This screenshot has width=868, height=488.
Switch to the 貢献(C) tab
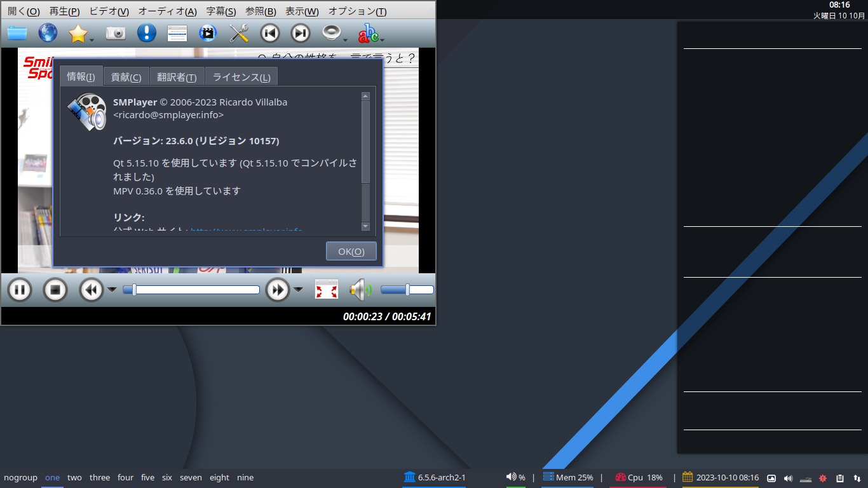coord(126,77)
